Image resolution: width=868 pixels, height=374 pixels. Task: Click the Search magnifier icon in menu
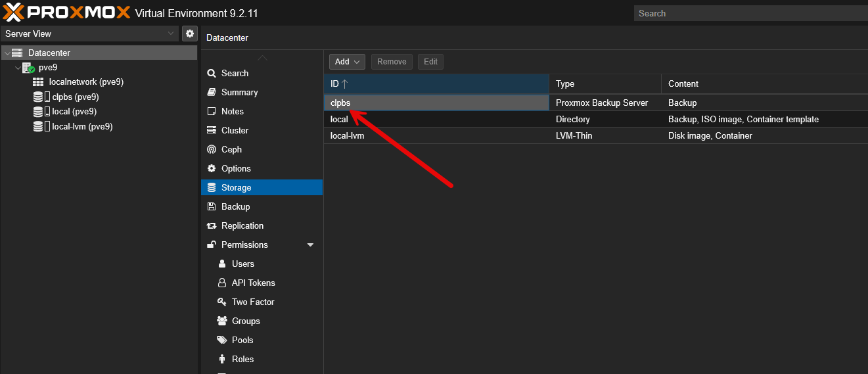point(212,73)
